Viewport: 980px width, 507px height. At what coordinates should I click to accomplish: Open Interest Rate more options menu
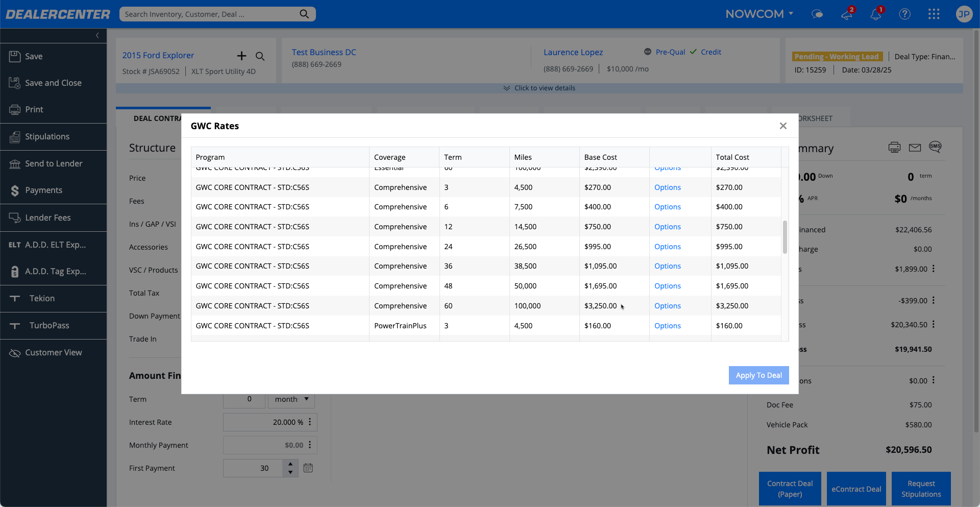click(310, 422)
